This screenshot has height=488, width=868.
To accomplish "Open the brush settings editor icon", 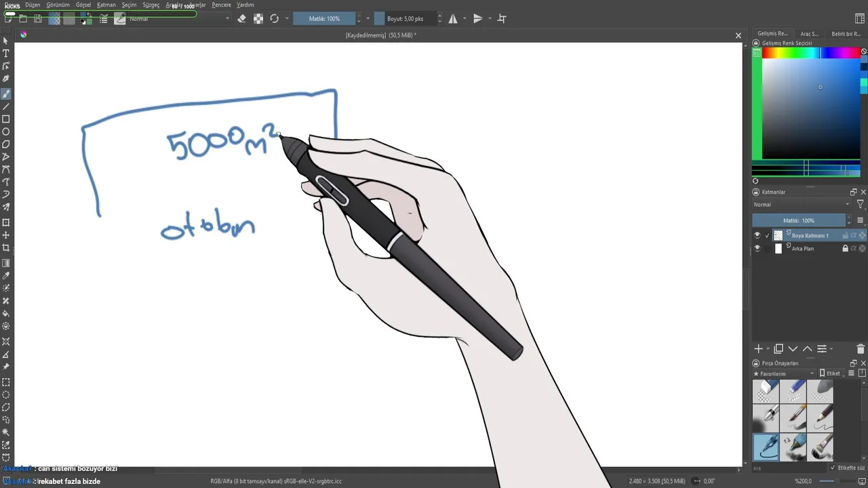I will [104, 19].
